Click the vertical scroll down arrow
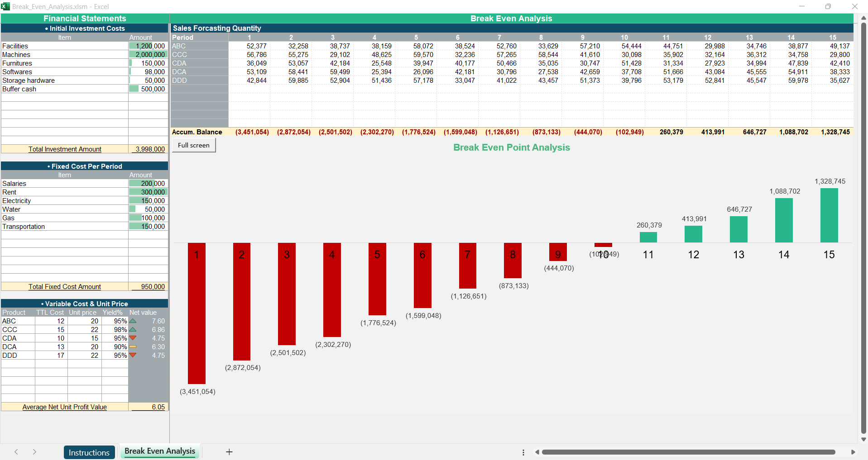Viewport: 868px width, 460px height. click(863, 439)
